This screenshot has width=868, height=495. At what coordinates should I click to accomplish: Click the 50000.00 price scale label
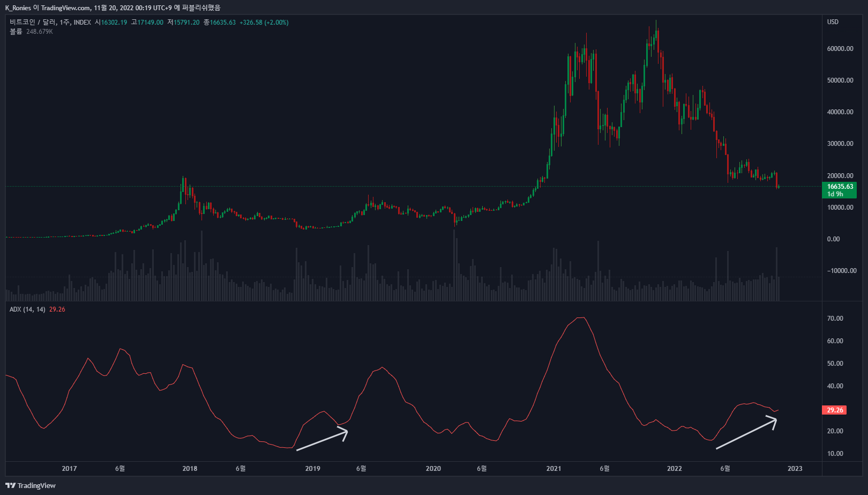click(x=840, y=80)
